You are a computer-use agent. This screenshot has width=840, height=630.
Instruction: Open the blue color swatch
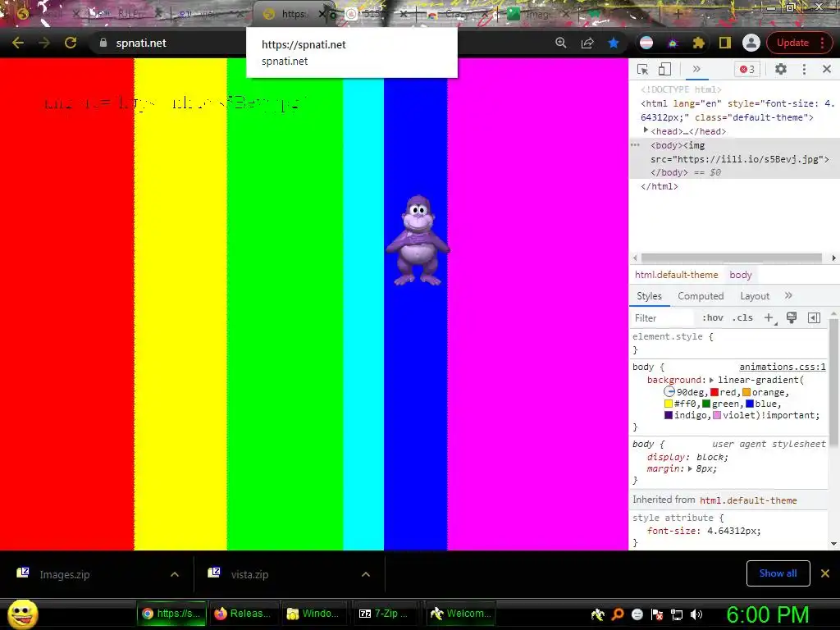[x=750, y=404]
